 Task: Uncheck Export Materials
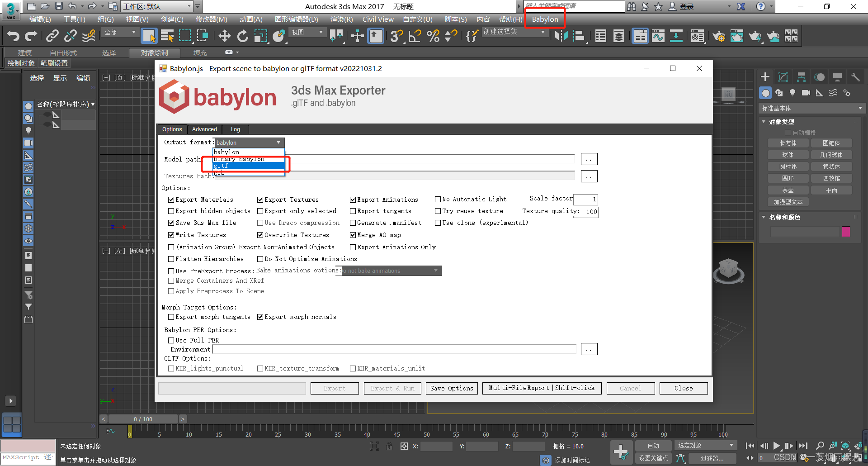pos(171,200)
